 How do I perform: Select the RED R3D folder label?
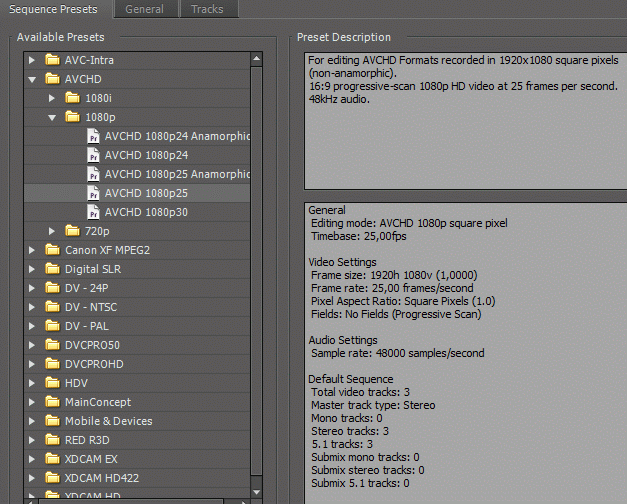[87, 440]
